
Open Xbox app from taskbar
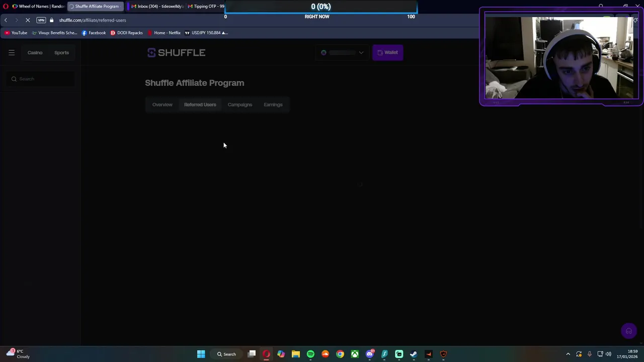click(355, 354)
